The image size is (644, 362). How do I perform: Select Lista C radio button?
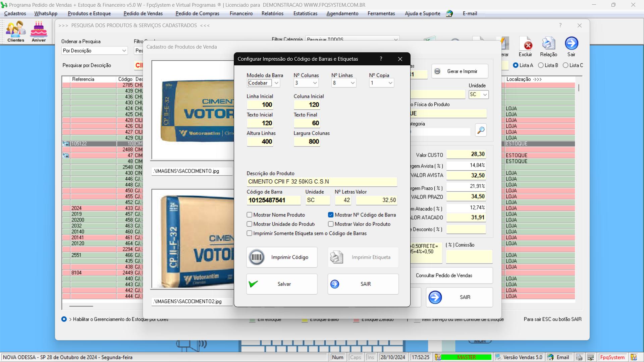pyautogui.click(x=566, y=65)
